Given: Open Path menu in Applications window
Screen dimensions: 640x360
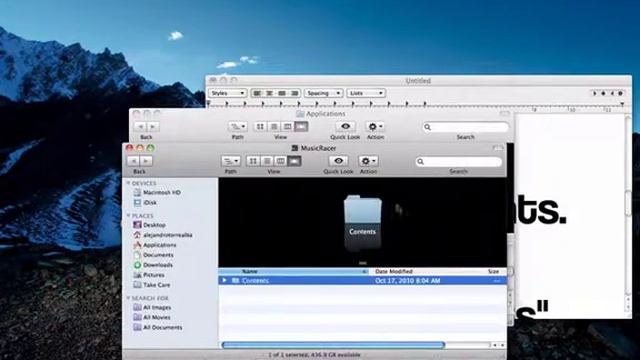Looking at the screenshot, I should pyautogui.click(x=238, y=127).
